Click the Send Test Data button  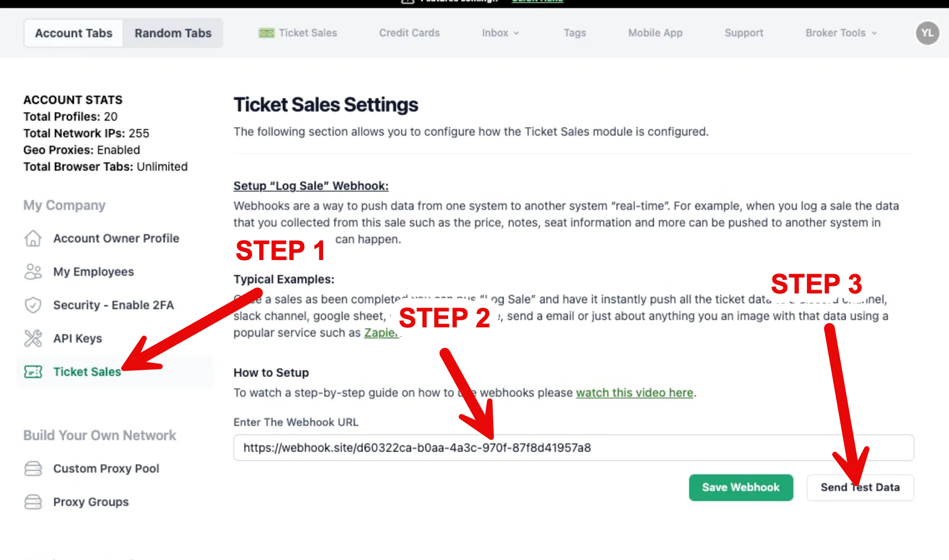pyautogui.click(x=860, y=487)
